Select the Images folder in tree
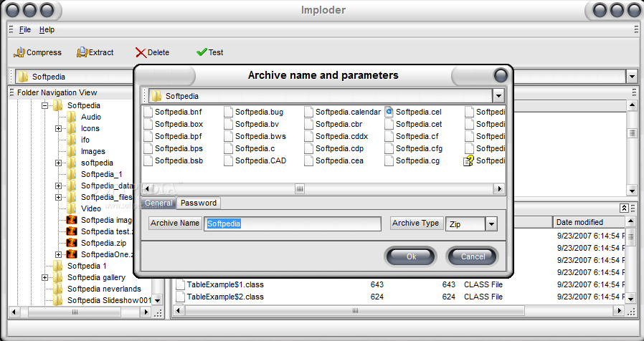This screenshot has width=644, height=341. pyautogui.click(x=93, y=151)
